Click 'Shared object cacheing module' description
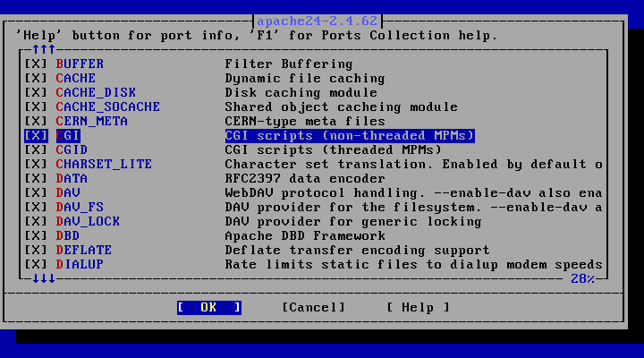 click(342, 107)
